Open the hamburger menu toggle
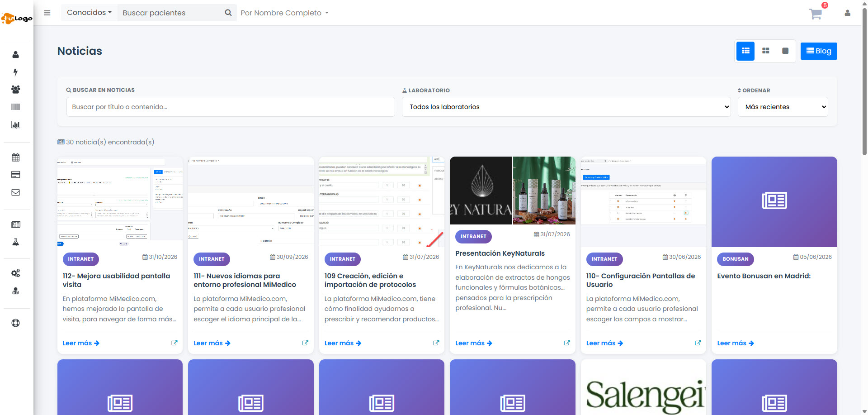Screen dimensions: 868x415 (47, 13)
